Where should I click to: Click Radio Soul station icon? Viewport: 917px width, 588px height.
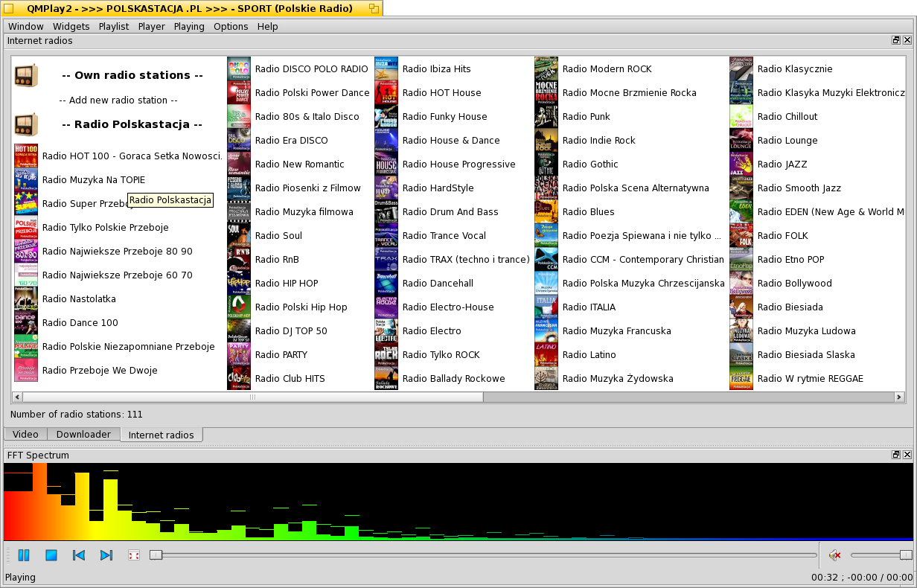pos(239,235)
